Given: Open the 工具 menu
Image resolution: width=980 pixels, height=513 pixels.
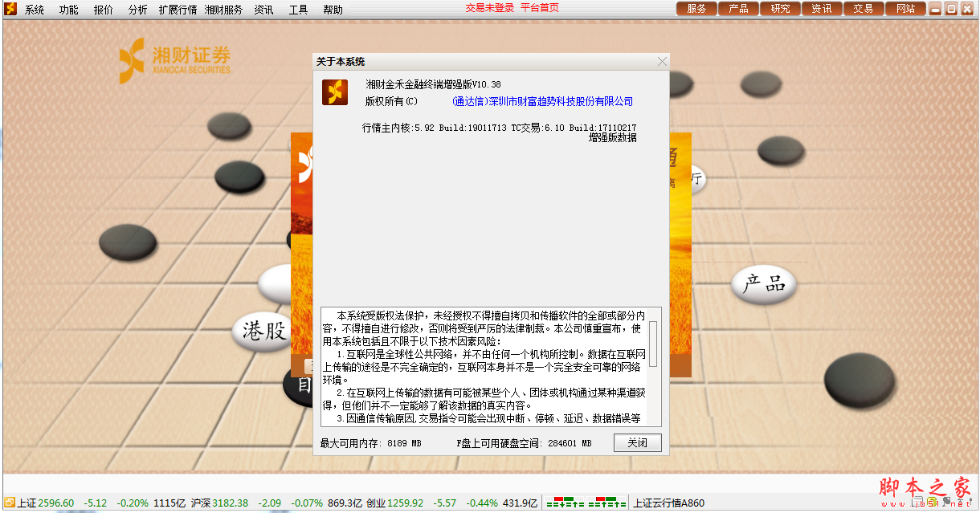Looking at the screenshot, I should [298, 10].
